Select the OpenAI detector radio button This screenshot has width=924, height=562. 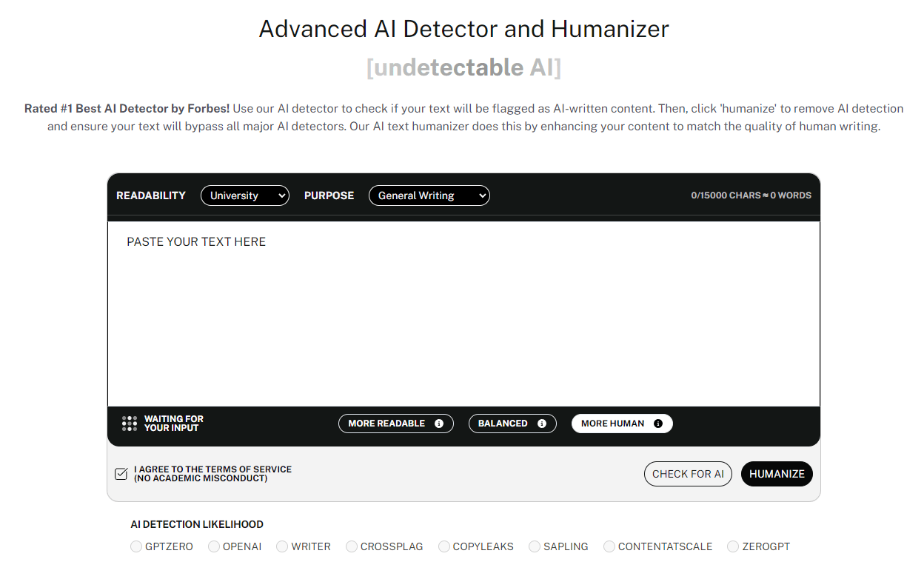click(x=214, y=546)
